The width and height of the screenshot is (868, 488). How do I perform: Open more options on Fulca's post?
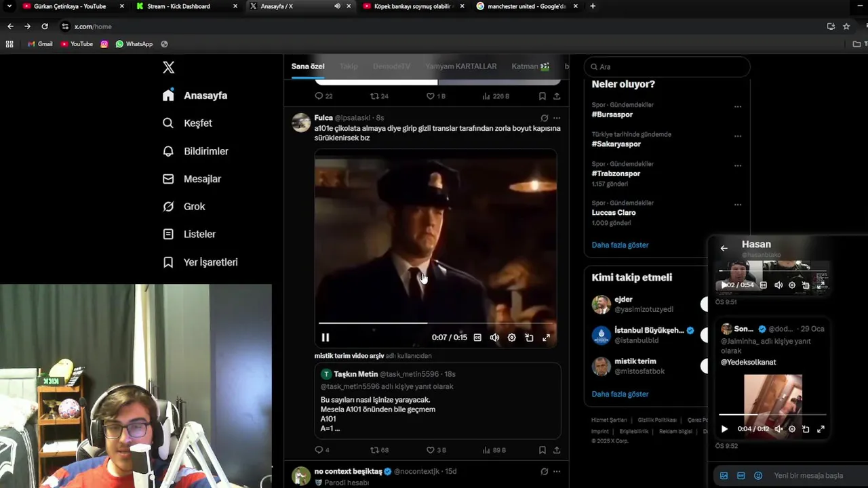click(557, 118)
